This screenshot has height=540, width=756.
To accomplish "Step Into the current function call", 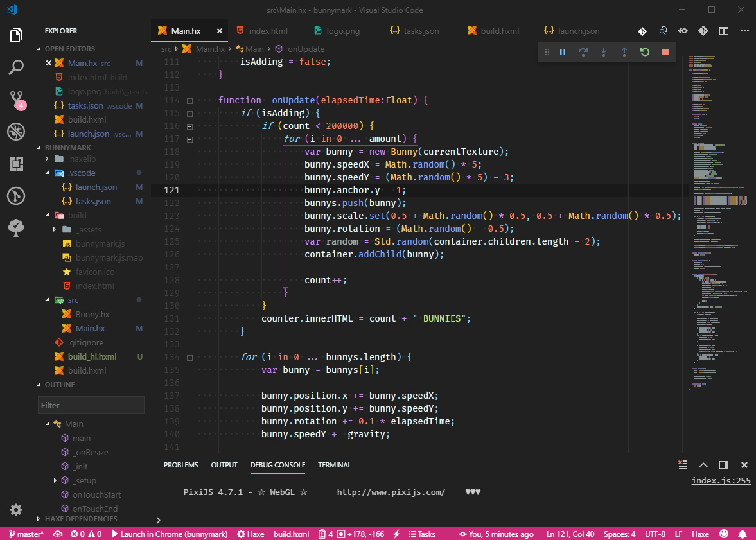I will [x=603, y=52].
